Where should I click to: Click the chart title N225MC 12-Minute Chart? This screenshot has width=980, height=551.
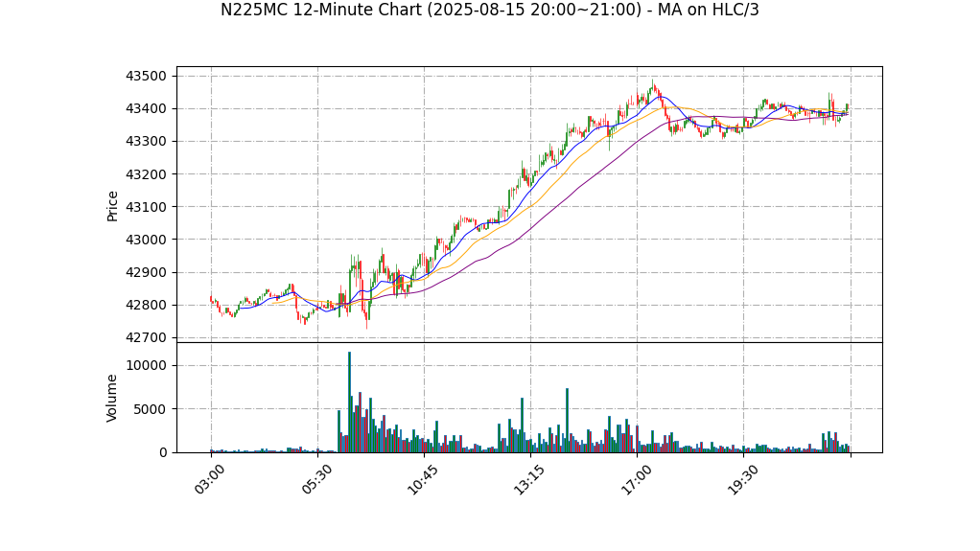pos(489,10)
